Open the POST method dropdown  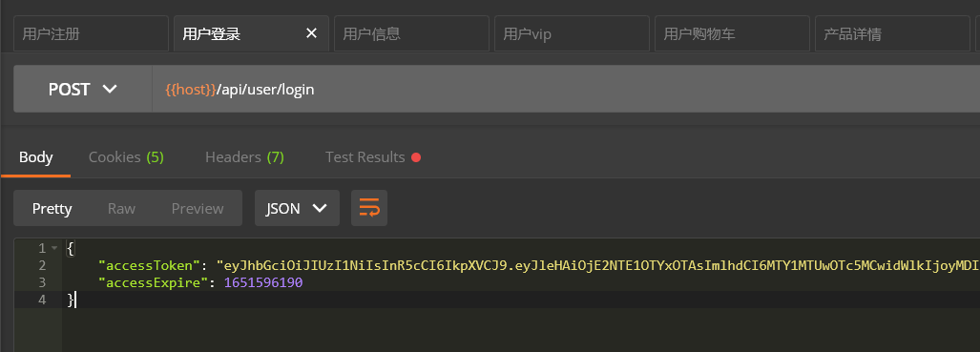click(x=83, y=89)
